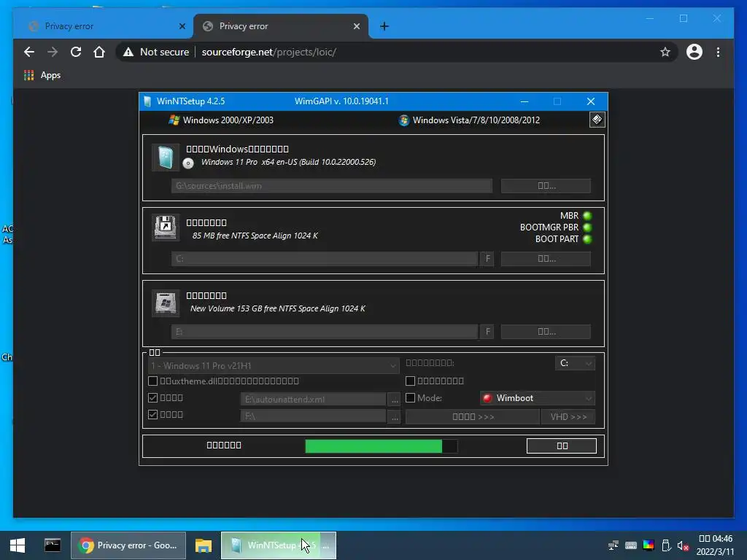Click the USB safely remove tray icon

tap(666, 545)
